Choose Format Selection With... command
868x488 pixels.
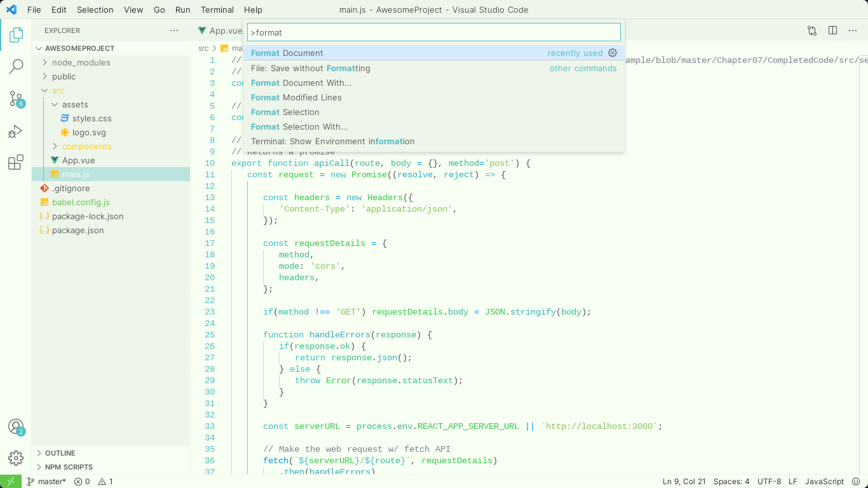pos(434,126)
